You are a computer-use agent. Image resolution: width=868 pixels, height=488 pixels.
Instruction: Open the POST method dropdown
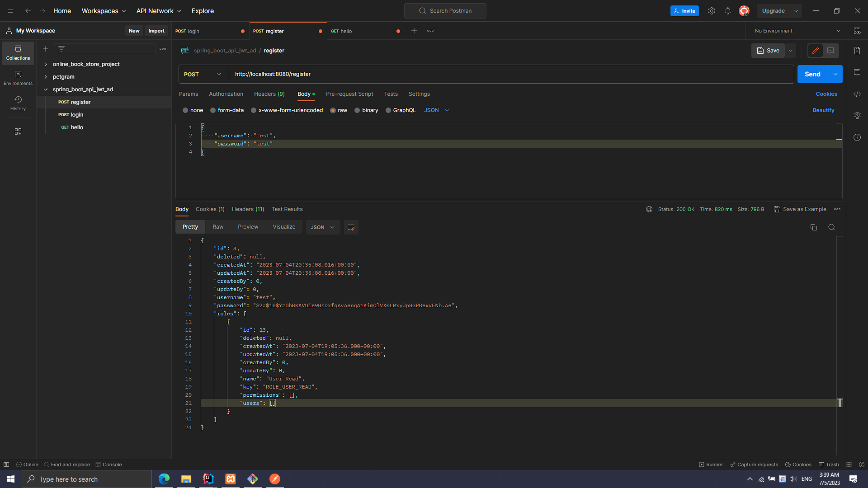pos(203,74)
